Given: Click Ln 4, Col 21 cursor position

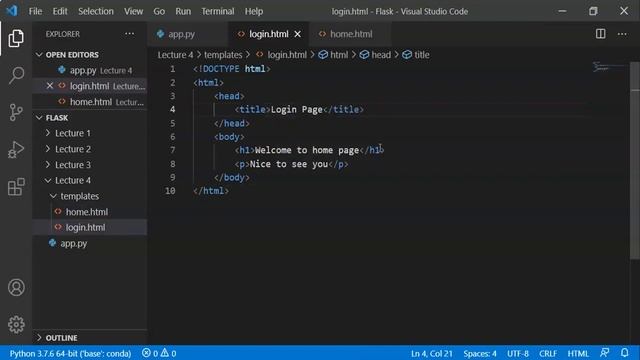Looking at the screenshot, I should tap(431, 353).
